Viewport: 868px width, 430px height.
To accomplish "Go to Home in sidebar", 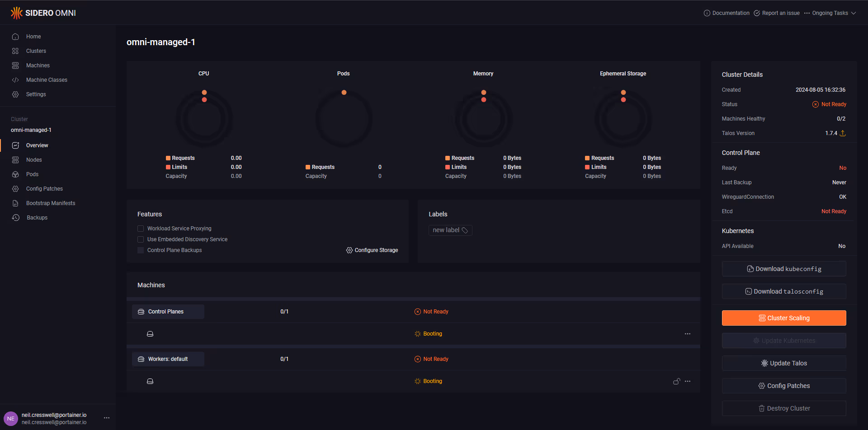I will (x=33, y=37).
